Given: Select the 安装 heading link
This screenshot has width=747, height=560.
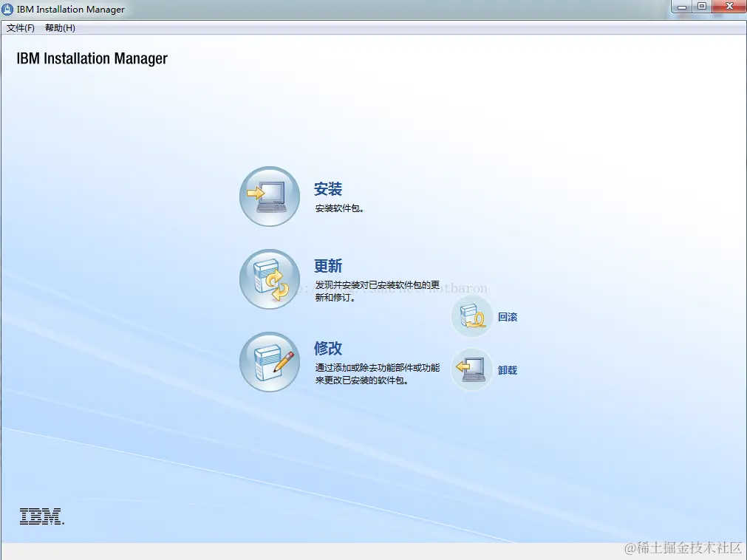Looking at the screenshot, I should (328, 189).
